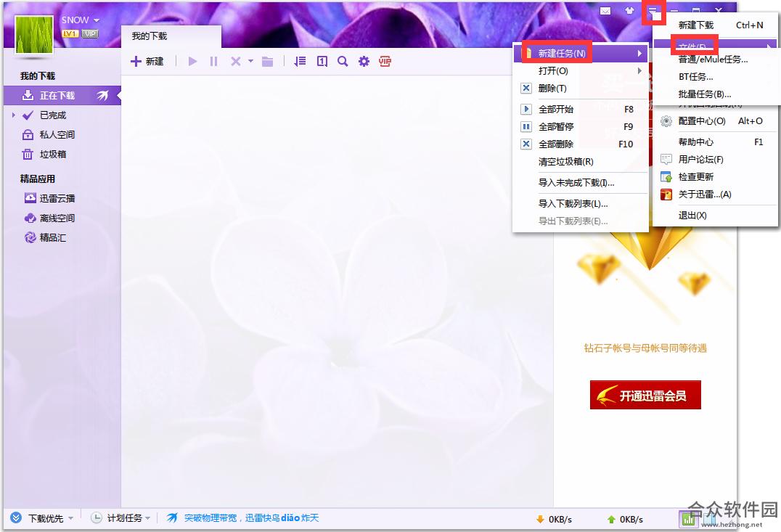Image resolution: width=781 pixels, height=532 pixels.
Task: Click the green bar chart status icon
Action: [x=688, y=519]
